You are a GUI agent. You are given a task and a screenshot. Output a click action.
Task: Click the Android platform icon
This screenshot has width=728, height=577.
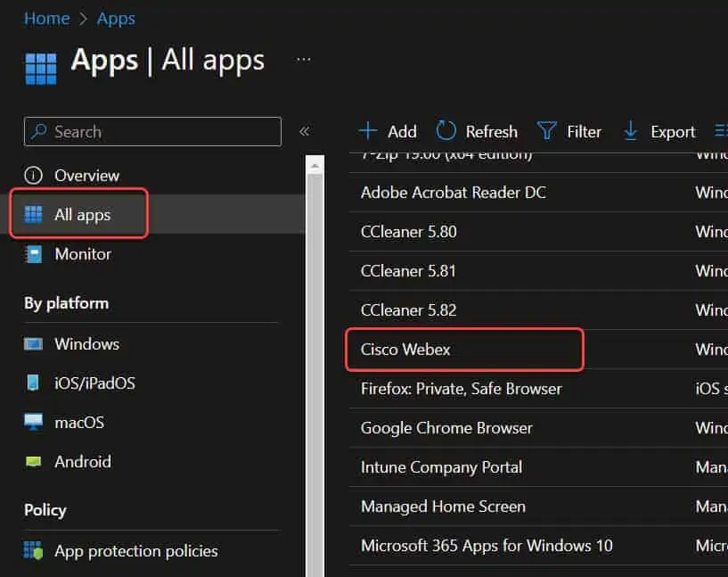coord(34,461)
